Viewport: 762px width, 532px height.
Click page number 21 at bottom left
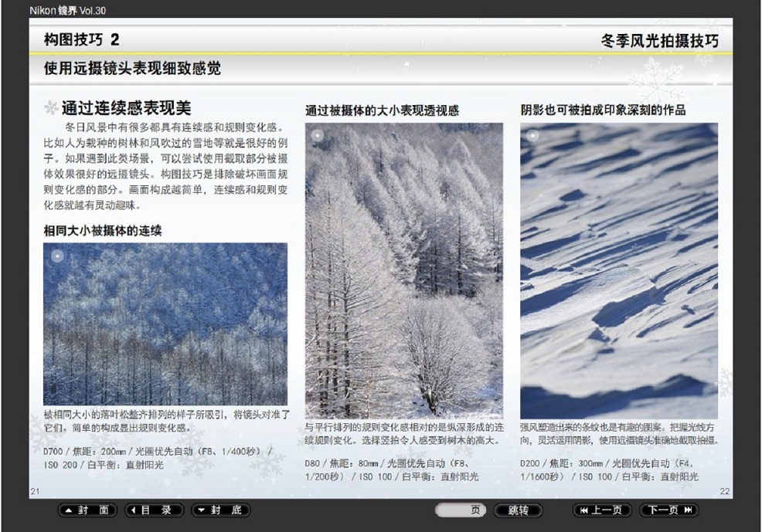35,491
